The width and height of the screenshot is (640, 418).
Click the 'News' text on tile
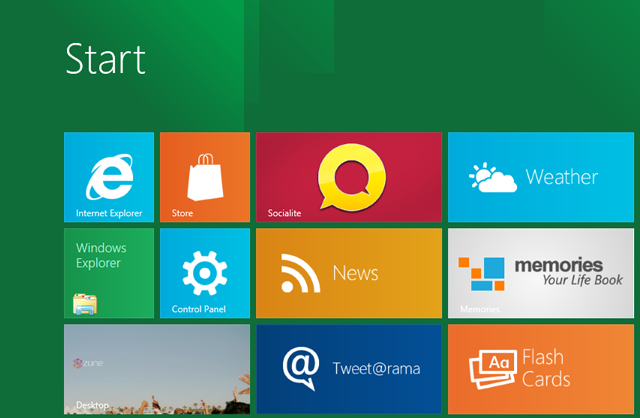coord(356,273)
